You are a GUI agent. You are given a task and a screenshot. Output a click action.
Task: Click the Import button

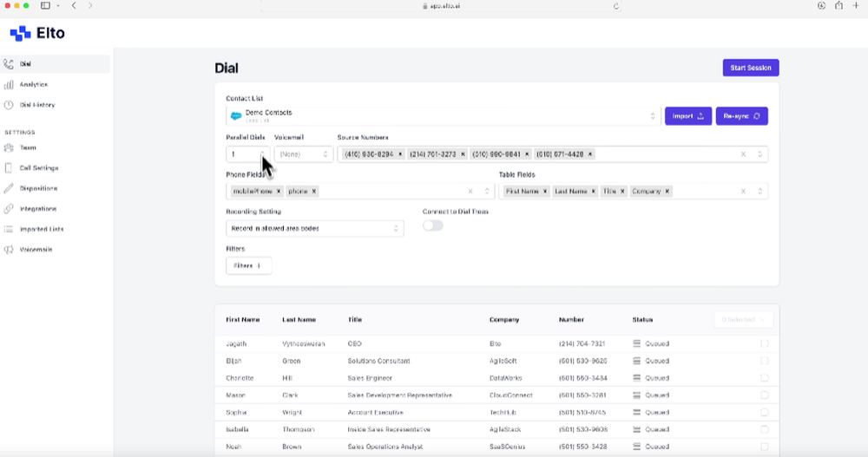[x=688, y=116]
